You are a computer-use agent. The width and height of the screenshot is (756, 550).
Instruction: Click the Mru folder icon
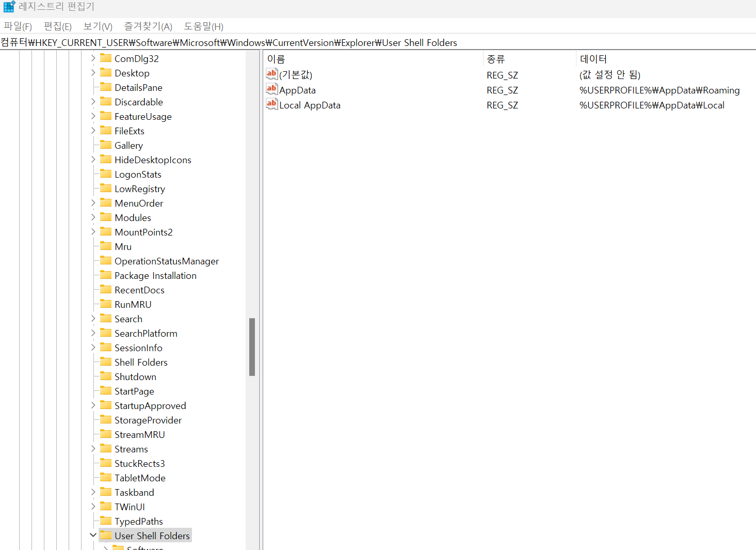click(x=106, y=246)
